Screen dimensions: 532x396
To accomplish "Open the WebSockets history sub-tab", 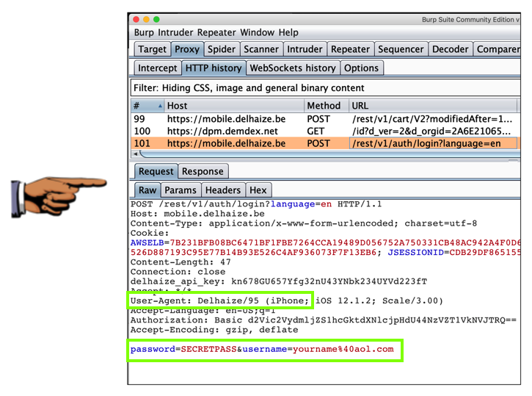I will [x=293, y=68].
